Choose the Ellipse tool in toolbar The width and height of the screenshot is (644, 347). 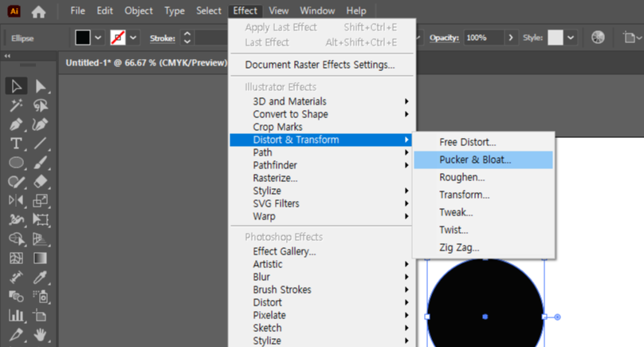pos(16,163)
